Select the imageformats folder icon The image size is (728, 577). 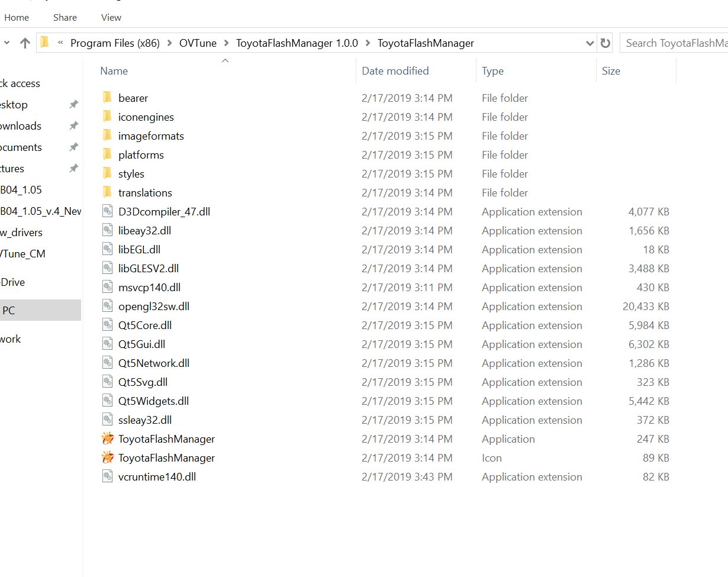point(107,136)
